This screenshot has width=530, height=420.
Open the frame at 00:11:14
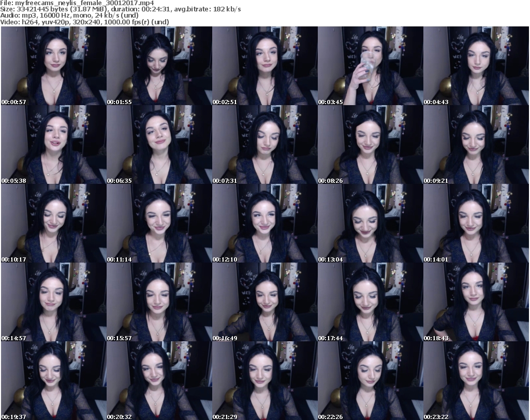(159, 224)
